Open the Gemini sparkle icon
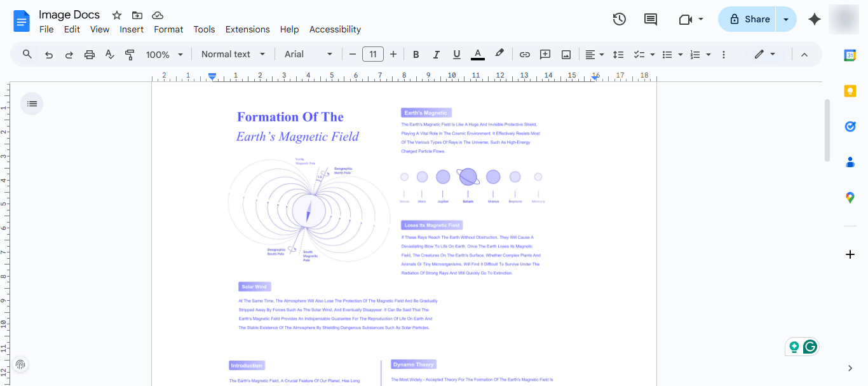Screen dimensions: 868x386 tap(815, 19)
